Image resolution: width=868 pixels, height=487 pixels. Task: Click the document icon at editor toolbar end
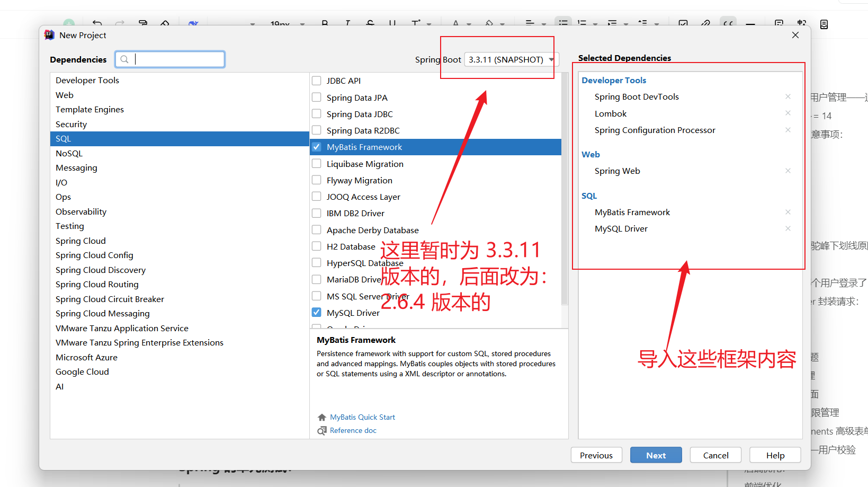[x=824, y=24]
